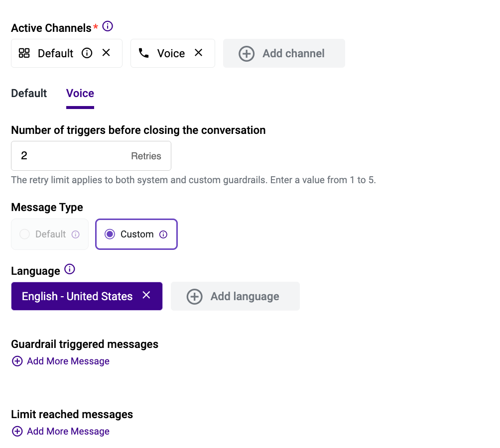
Task: Click info icon next to Default message type
Action: tap(76, 234)
